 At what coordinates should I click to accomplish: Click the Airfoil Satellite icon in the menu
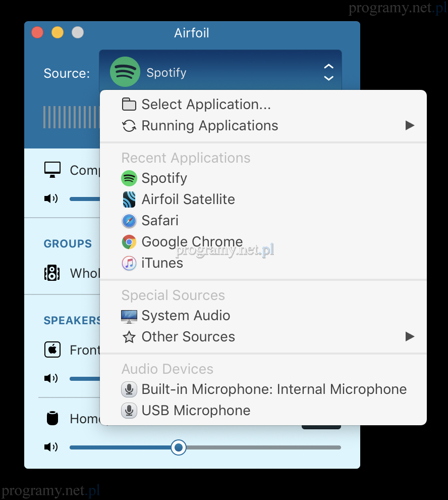(129, 199)
